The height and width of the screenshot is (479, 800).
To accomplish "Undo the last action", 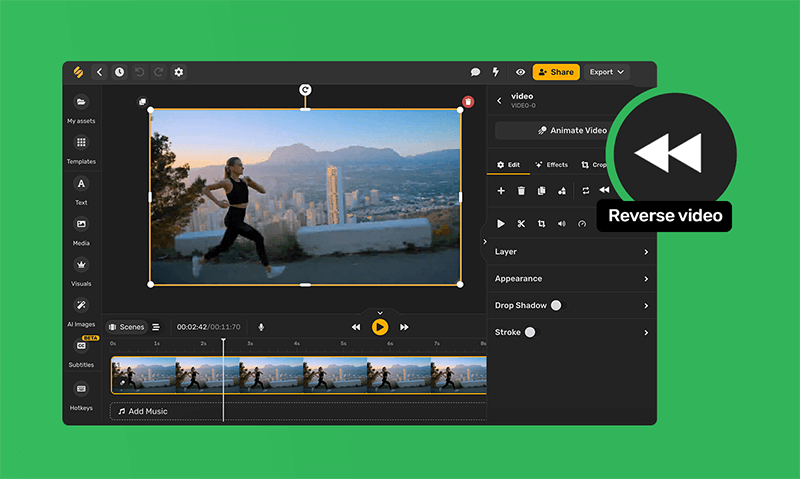I will pyautogui.click(x=139, y=72).
